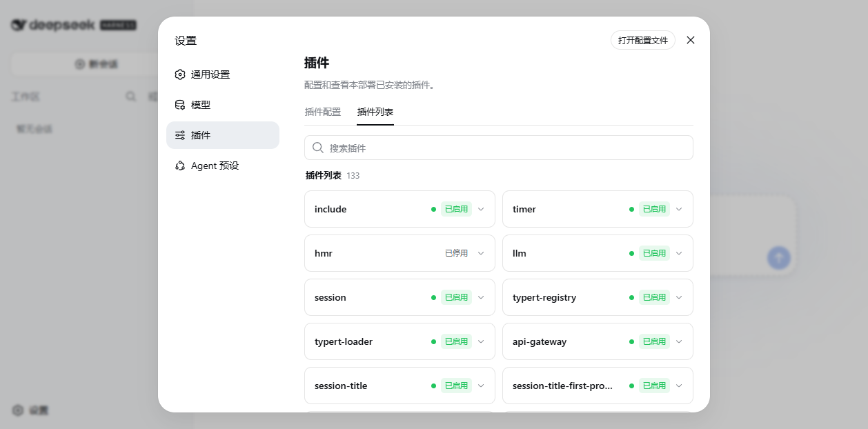Click the 打开配置文件 button
Screen dimensions: 868x429
tap(643, 40)
